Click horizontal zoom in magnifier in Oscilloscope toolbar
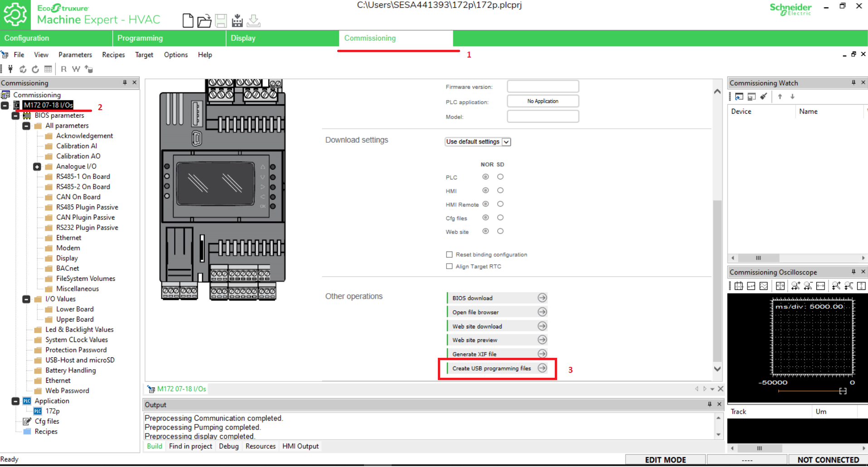The width and height of the screenshot is (868, 467). pos(795,286)
